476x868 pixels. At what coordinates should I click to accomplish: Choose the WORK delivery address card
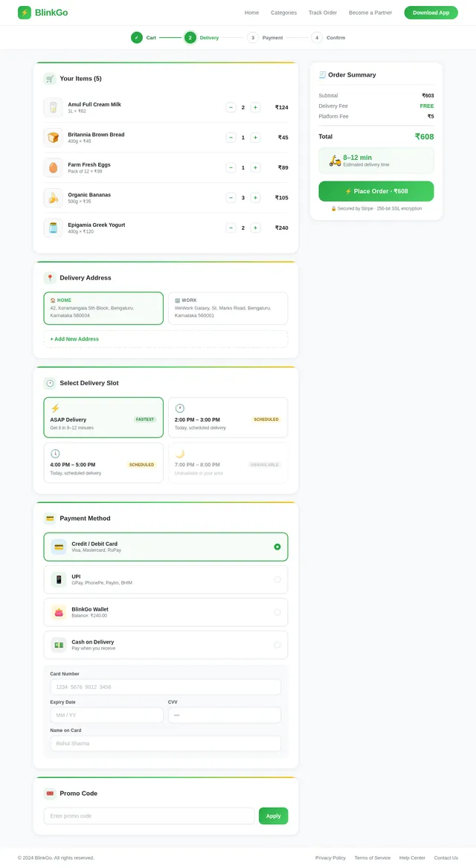click(x=228, y=308)
